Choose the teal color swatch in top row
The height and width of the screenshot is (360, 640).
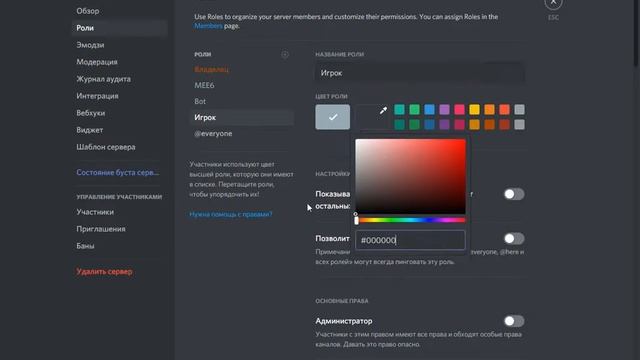point(399,109)
